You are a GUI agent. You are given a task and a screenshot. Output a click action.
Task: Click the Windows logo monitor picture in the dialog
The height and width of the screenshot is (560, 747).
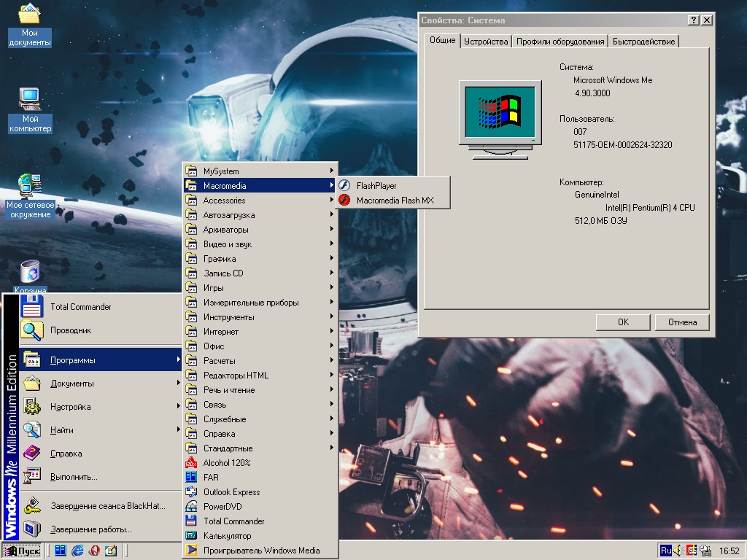(x=500, y=120)
